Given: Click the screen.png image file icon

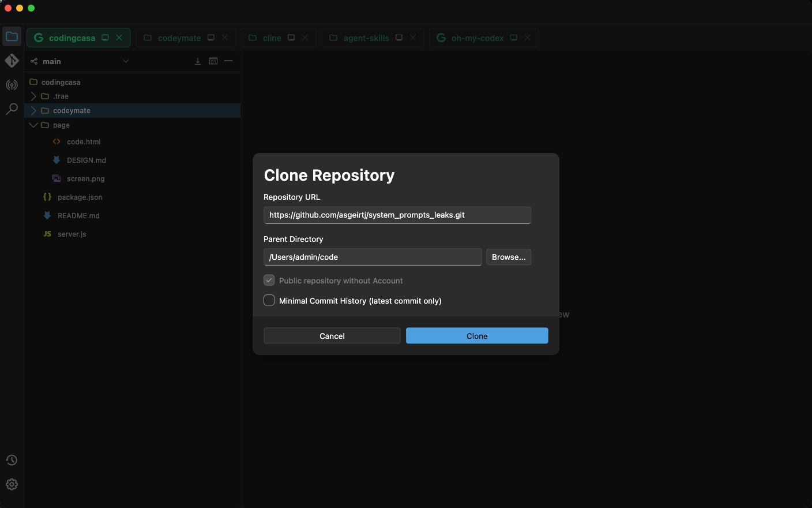Looking at the screenshot, I should 57,178.
